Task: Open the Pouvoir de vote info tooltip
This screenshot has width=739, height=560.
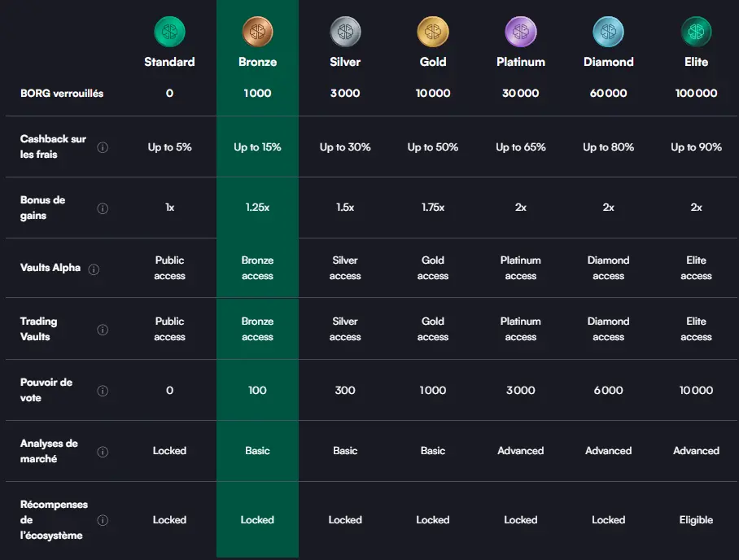Action: [x=103, y=390]
